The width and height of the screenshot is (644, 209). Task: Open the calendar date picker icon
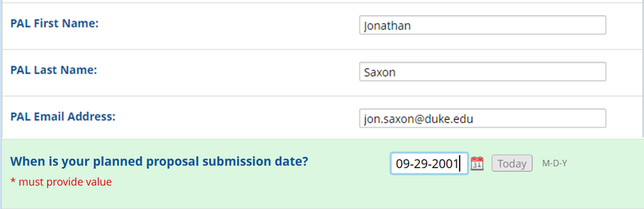point(477,163)
